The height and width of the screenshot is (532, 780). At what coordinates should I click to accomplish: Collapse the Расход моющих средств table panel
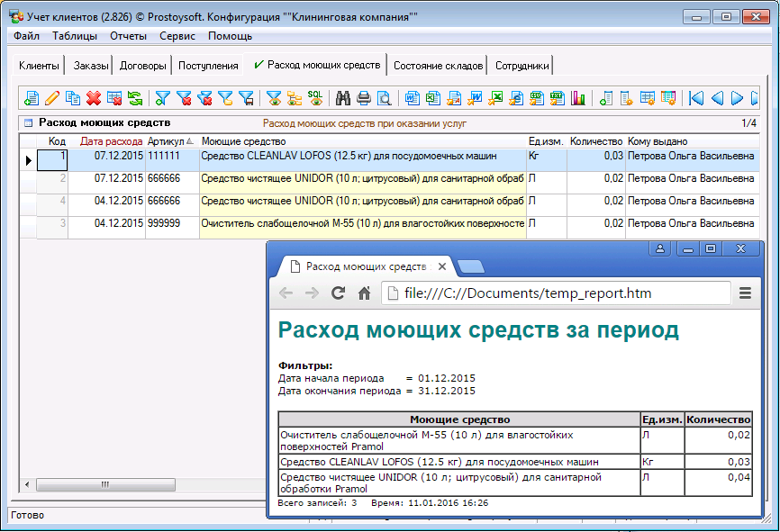click(x=28, y=123)
